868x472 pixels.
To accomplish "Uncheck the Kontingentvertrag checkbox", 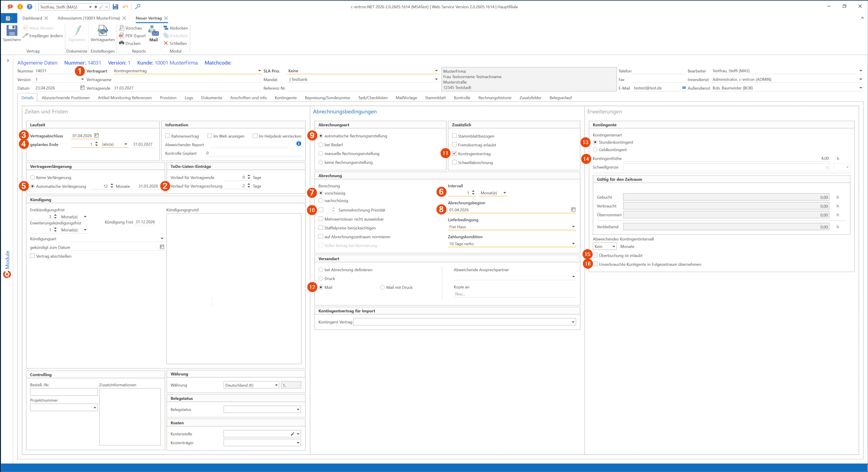I will tap(454, 154).
